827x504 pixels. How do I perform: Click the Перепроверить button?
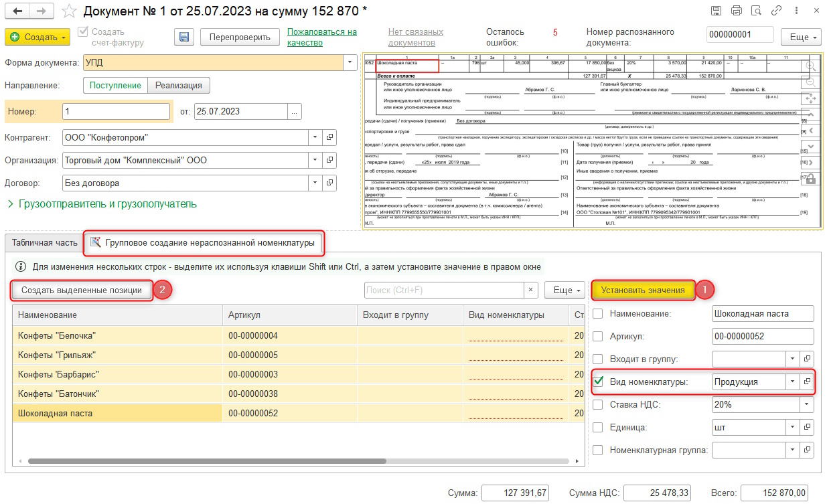(x=240, y=37)
